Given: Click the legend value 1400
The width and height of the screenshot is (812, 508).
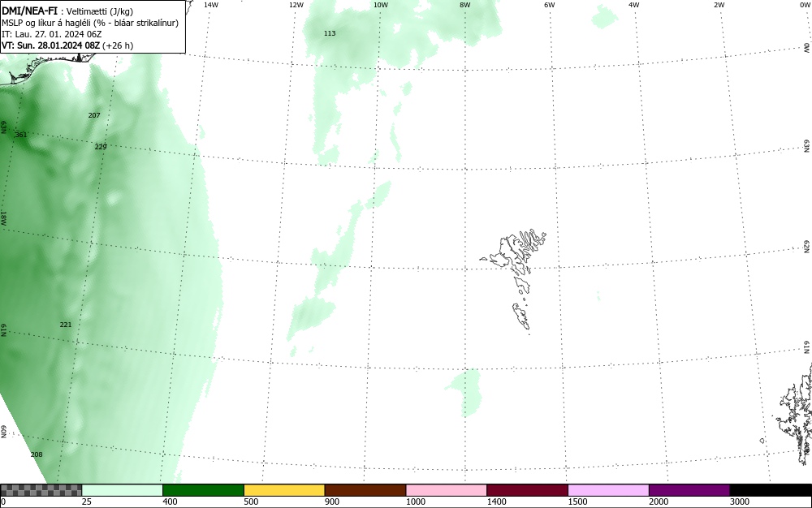Looking at the screenshot, I should pyautogui.click(x=496, y=502).
